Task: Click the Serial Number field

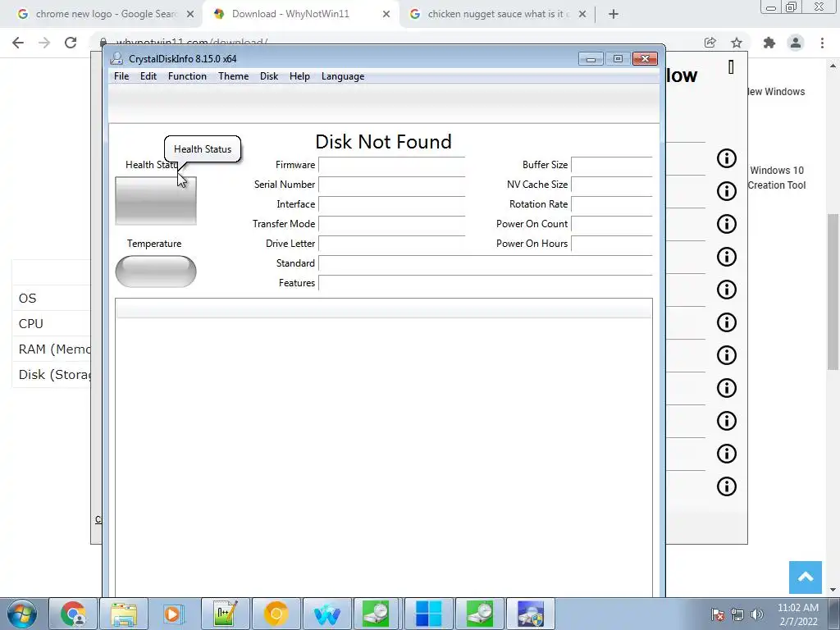Action: tap(391, 185)
